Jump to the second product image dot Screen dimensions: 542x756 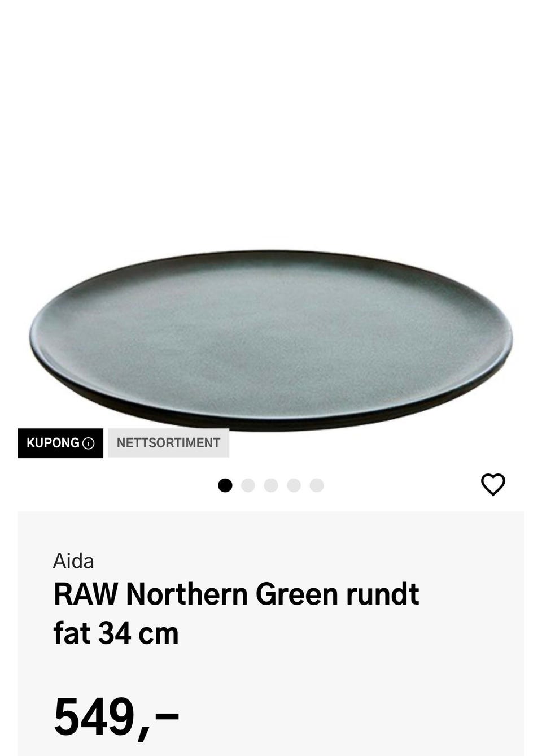click(x=248, y=485)
